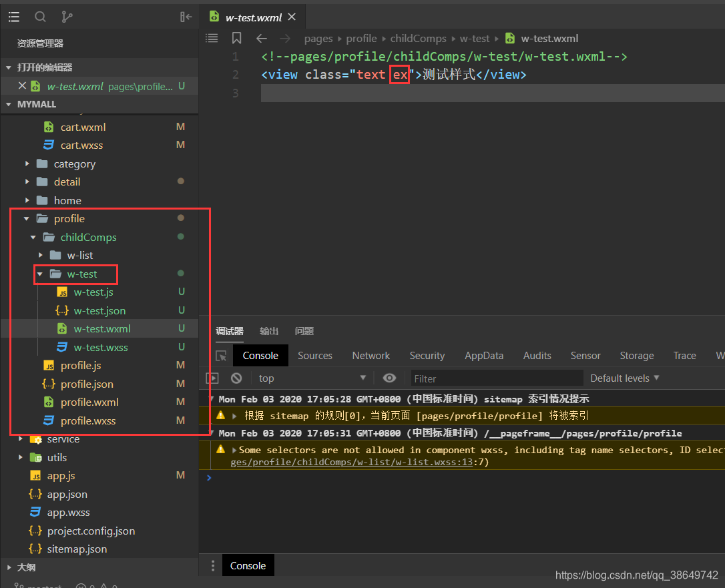Viewport: 725px width, 588px height.
Task: Open the Network tab
Action: (371, 356)
